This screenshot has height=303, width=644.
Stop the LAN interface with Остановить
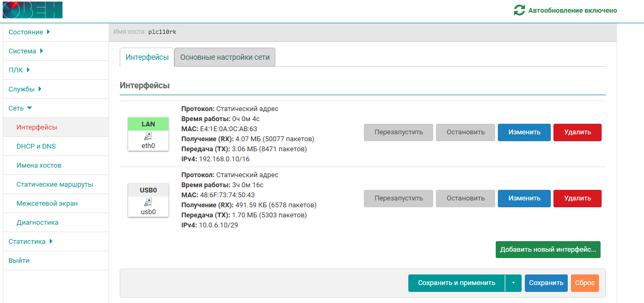point(466,132)
